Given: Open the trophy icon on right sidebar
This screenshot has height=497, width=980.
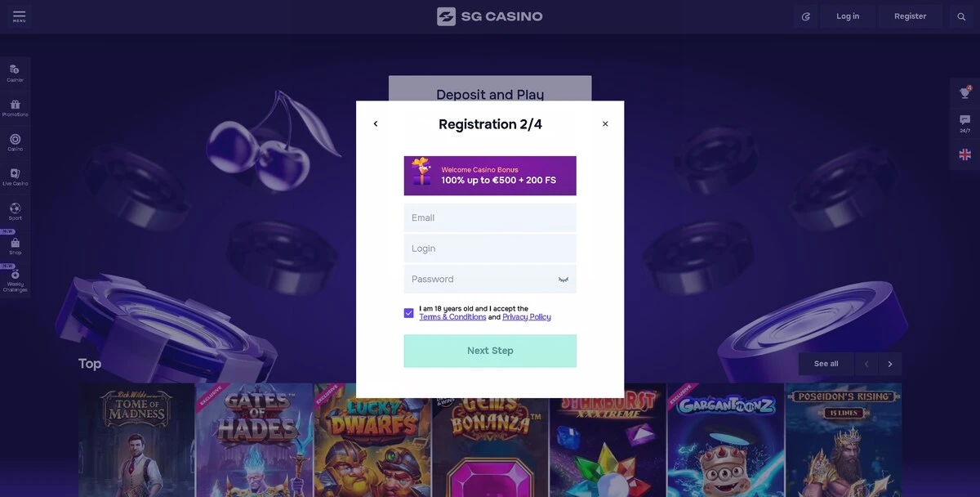Looking at the screenshot, I should [x=965, y=92].
